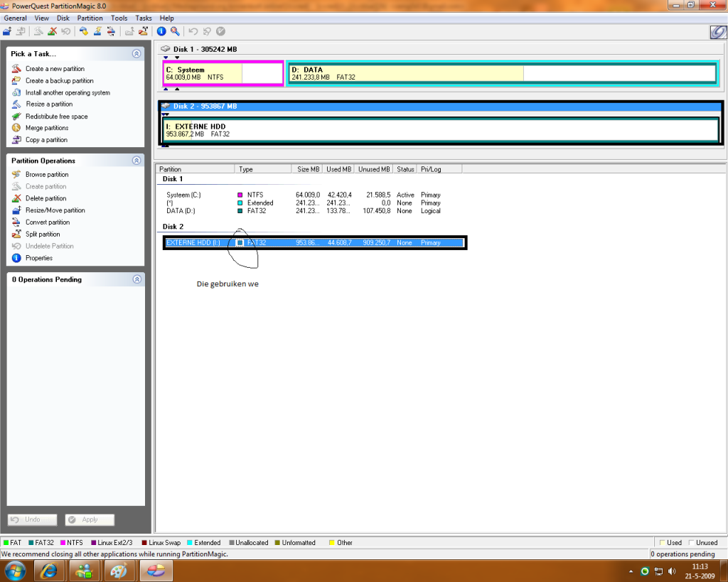Select the (*) Extended partition row

pos(303,203)
